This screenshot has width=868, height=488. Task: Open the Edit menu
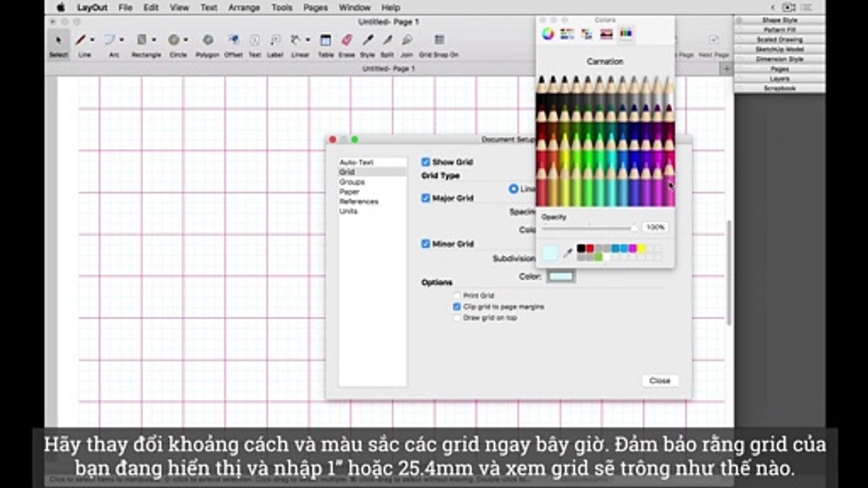151,7
